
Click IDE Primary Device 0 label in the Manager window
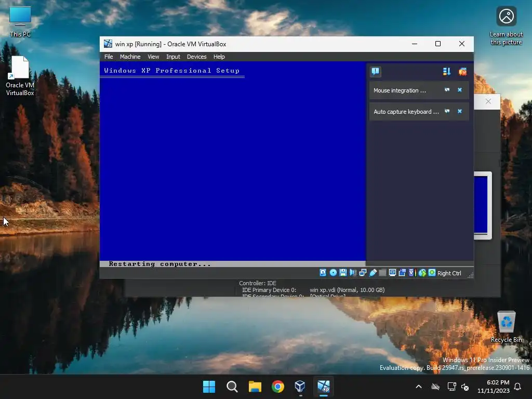[x=269, y=290]
